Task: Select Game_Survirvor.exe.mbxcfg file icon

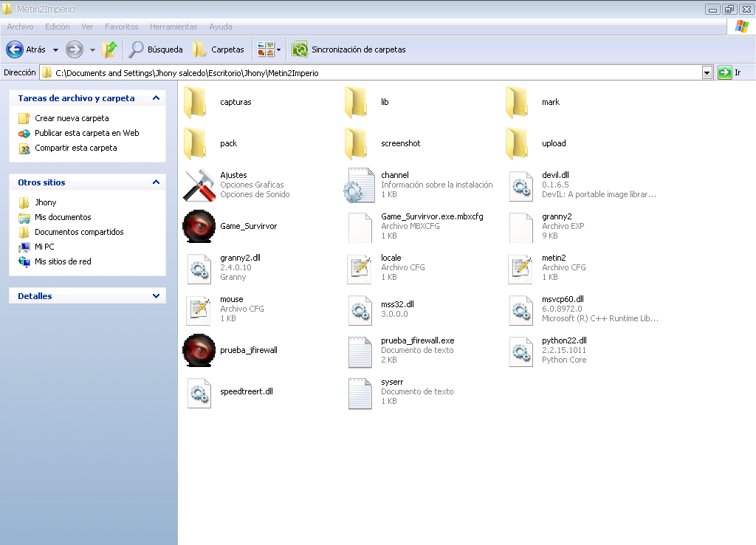Action: (360, 227)
